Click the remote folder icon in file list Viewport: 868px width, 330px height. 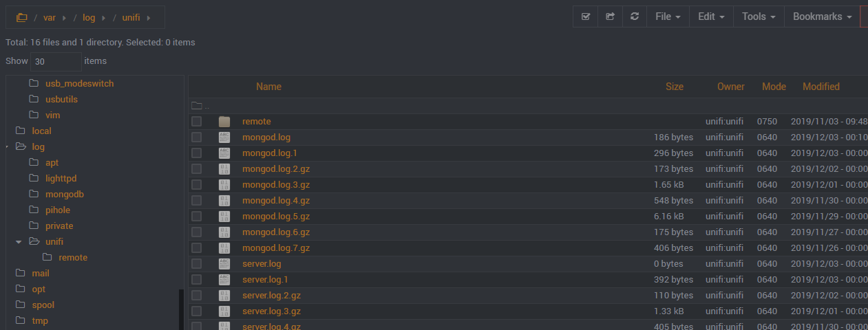pyautogui.click(x=224, y=122)
